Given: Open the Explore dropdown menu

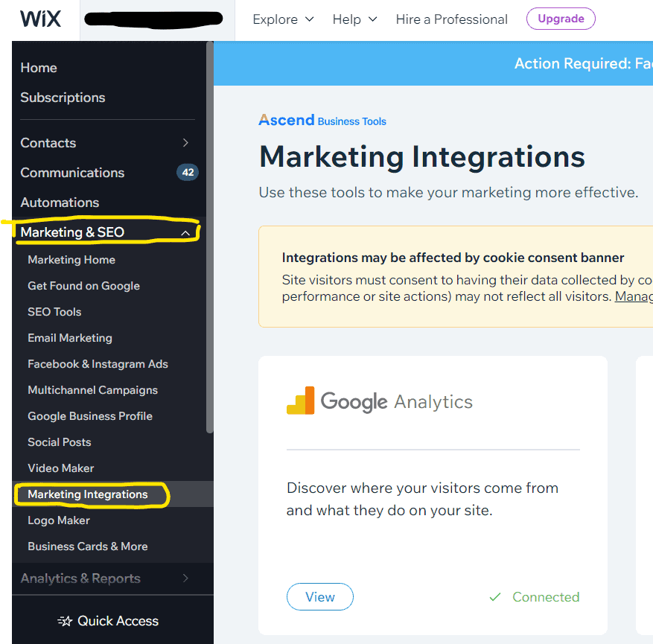Looking at the screenshot, I should [283, 19].
